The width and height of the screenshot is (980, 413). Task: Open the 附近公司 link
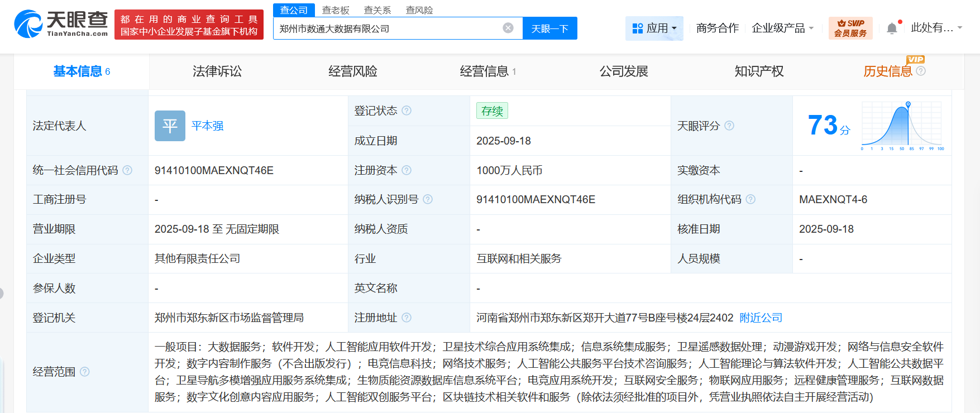point(761,318)
